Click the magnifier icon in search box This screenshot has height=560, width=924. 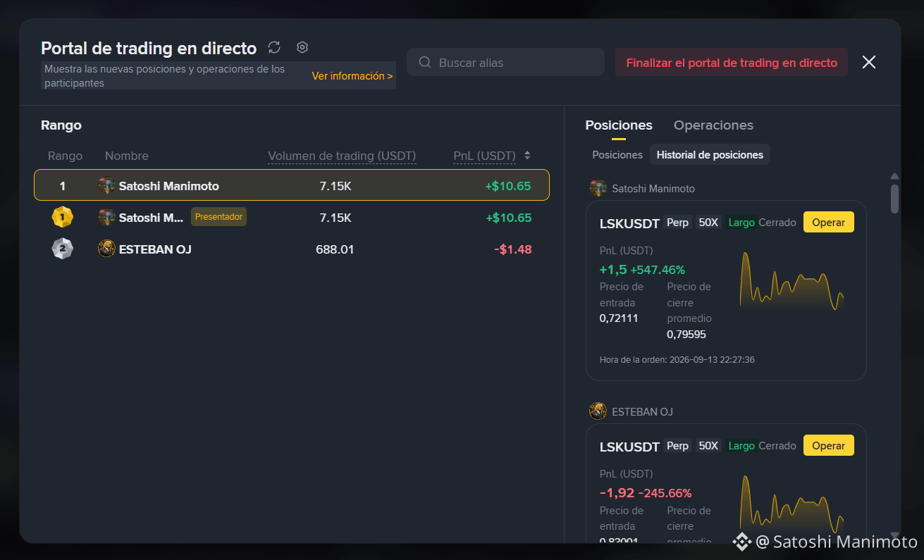[425, 62]
